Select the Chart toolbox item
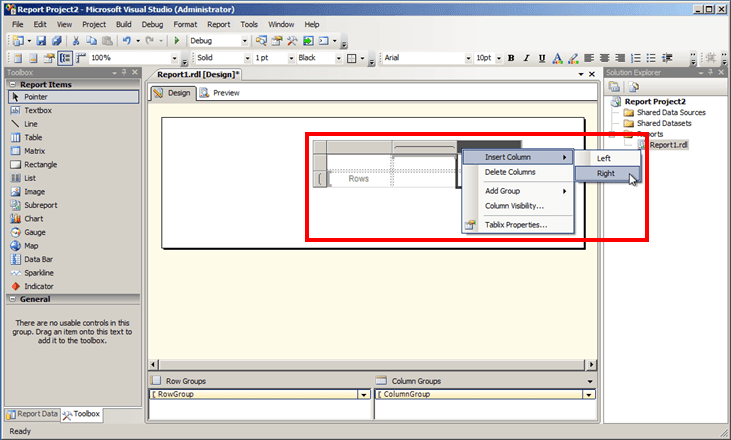Screen dimensions: 731x440 (x=74, y=219)
